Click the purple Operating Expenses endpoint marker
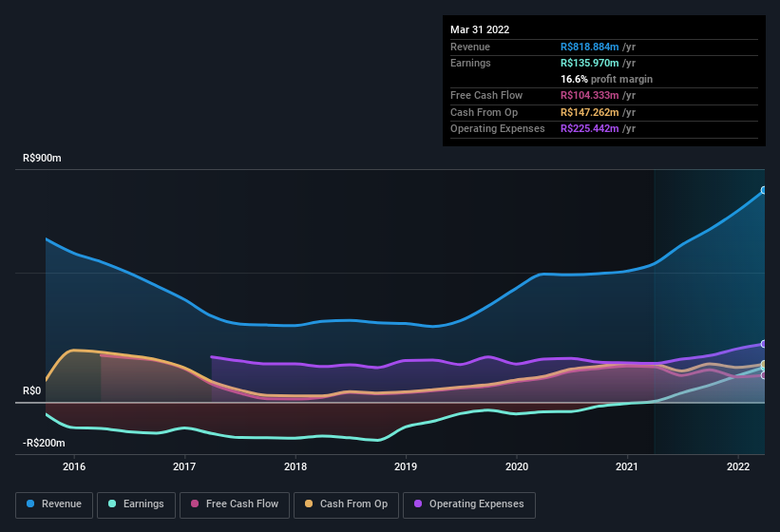This screenshot has height=532, width=780. point(764,344)
